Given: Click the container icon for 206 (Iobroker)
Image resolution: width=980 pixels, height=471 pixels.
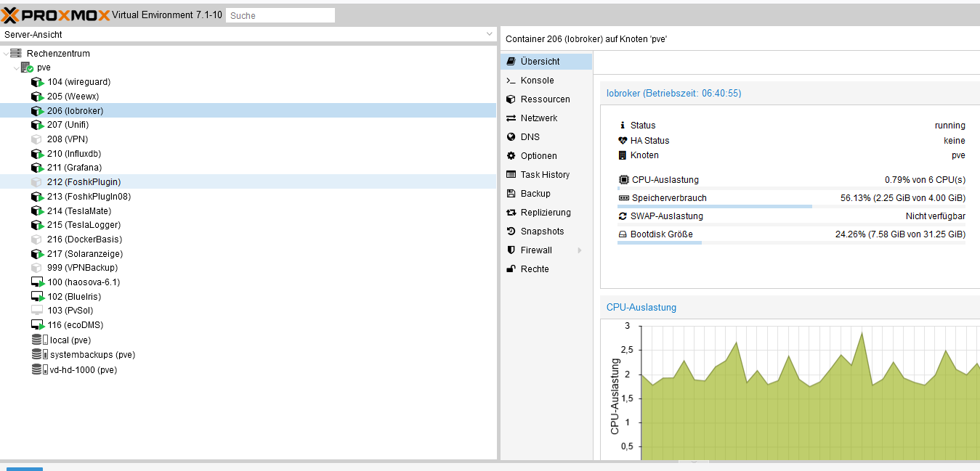Looking at the screenshot, I should point(38,111).
